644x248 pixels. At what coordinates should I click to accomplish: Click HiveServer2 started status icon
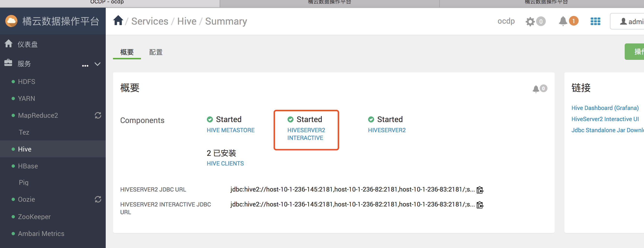pyautogui.click(x=371, y=119)
